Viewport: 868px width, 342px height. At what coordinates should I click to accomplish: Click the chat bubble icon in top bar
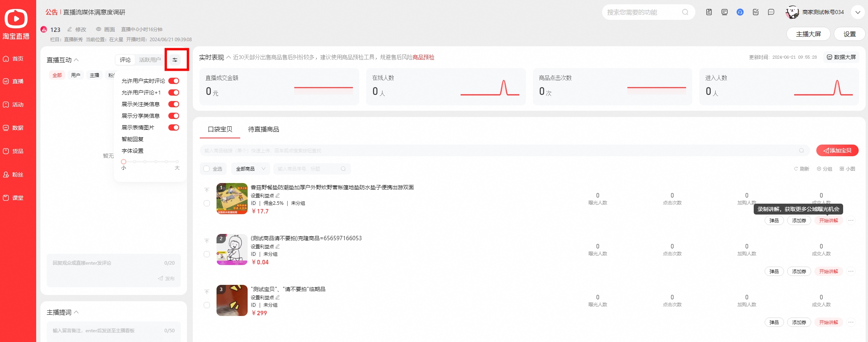771,12
